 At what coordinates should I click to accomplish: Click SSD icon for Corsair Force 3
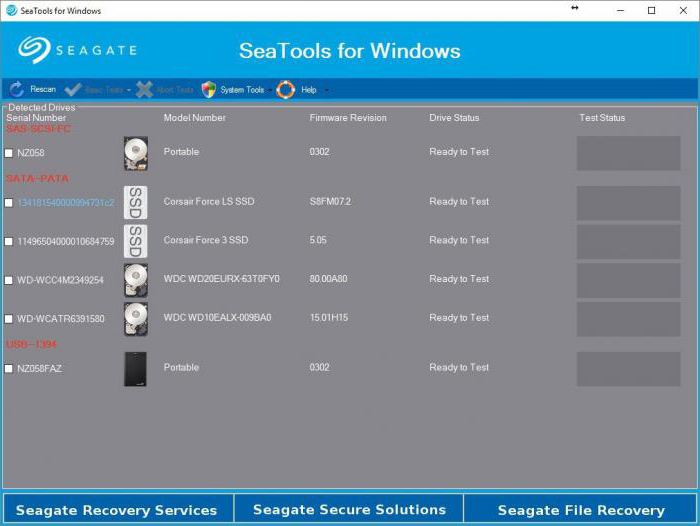136,241
